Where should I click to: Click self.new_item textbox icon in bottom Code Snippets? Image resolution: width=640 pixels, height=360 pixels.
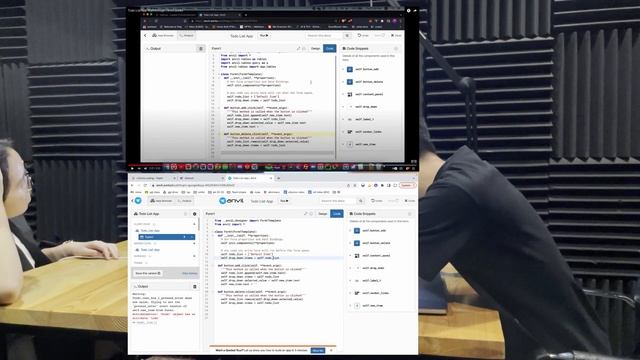click(x=357, y=305)
